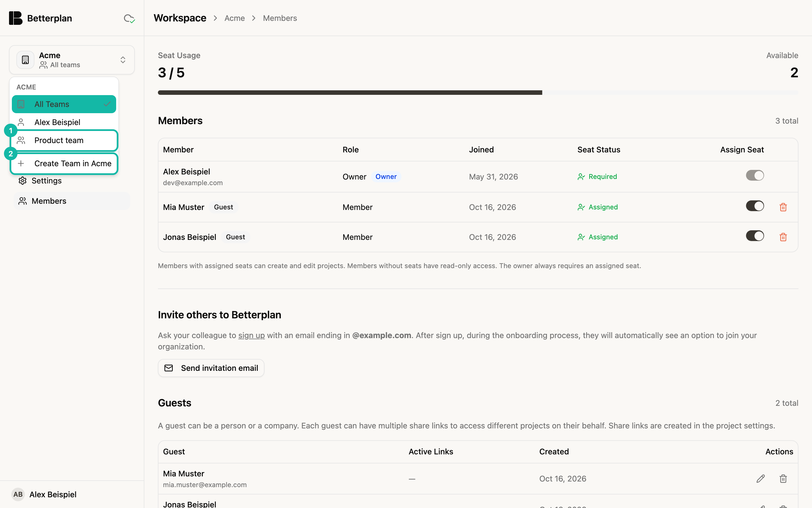Click mia.muster@example.com in Guests table

[205, 485]
